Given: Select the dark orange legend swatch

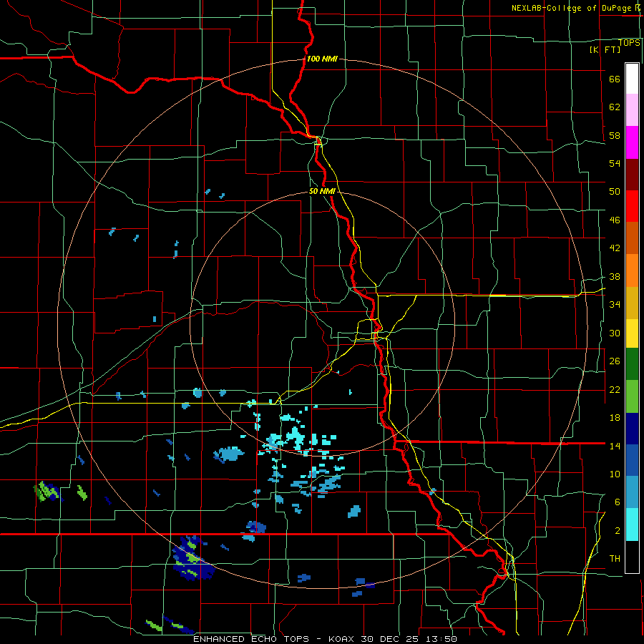Looking at the screenshot, I should click(632, 238).
